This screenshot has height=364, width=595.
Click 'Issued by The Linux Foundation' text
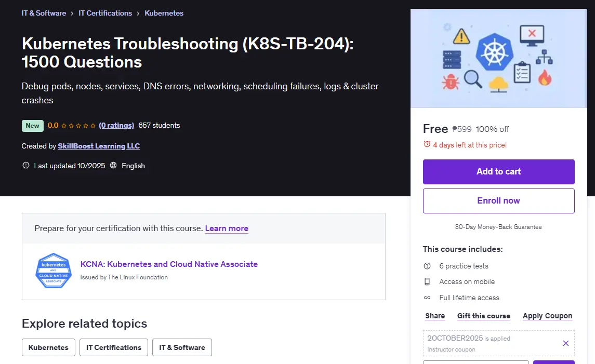124,277
